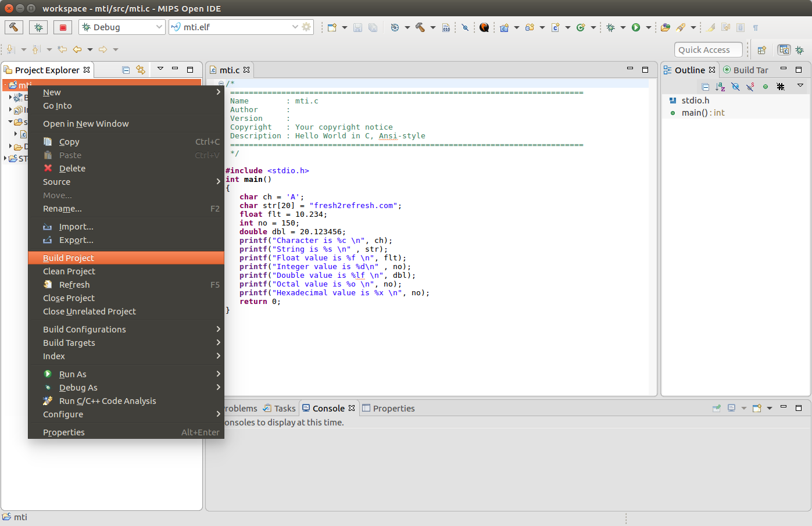Screen dimensions: 812x526
Task: Toggle Hide Inactive Elements hash icon in Outline
Action: (781, 87)
